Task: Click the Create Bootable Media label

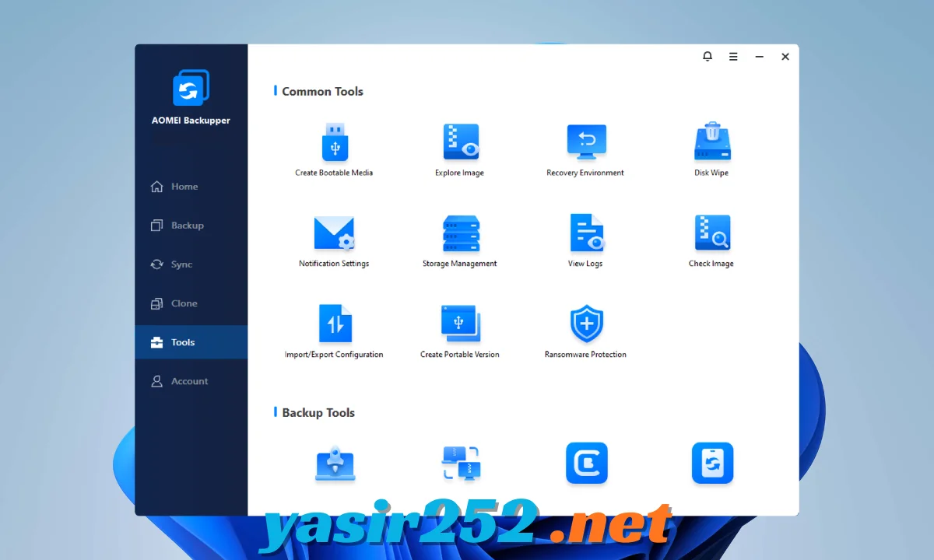Action: (x=334, y=173)
